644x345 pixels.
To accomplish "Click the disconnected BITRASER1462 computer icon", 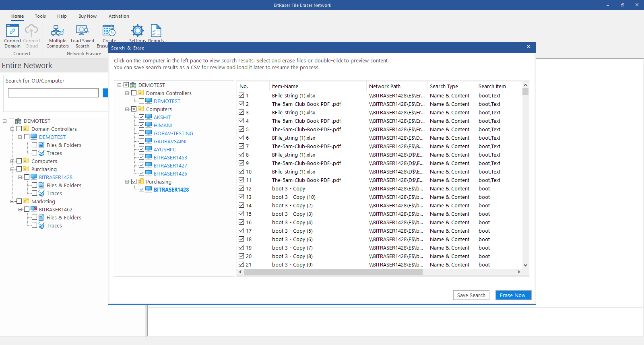I will pos(34,209).
